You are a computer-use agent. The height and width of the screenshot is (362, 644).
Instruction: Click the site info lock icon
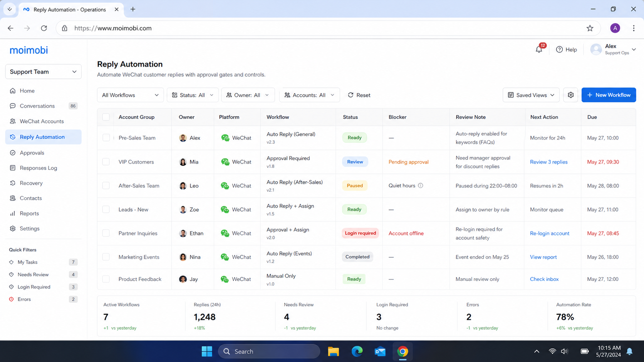[x=65, y=28]
